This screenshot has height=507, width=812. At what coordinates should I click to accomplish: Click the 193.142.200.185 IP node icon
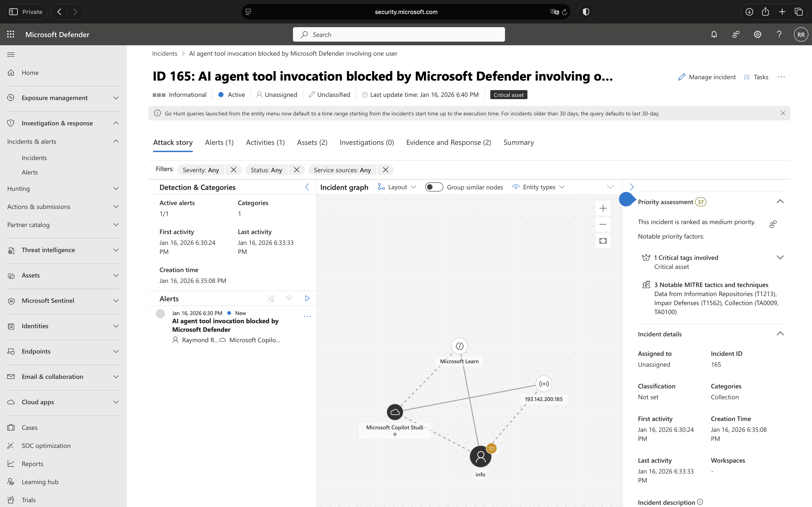[544, 384]
